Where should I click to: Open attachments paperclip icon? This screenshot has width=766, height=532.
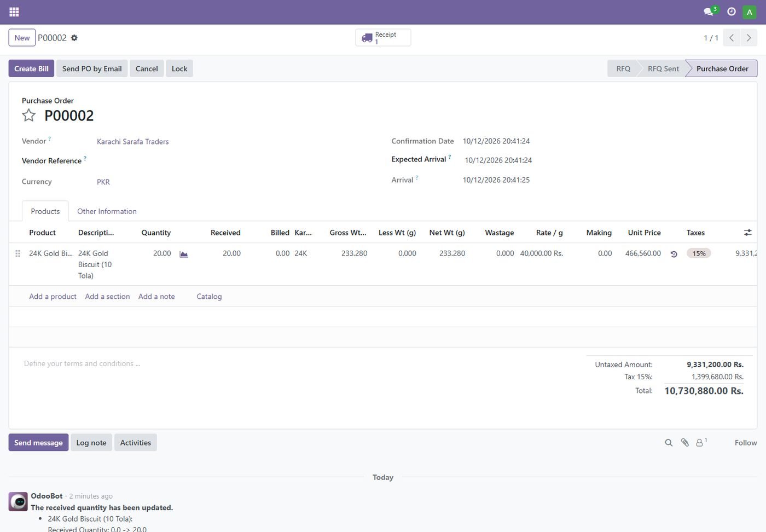[684, 443]
